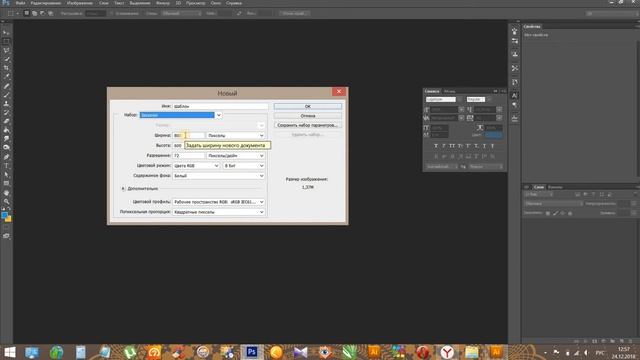
Task: Click Intersect with Selection icon in options bar
Action: click(x=51, y=13)
